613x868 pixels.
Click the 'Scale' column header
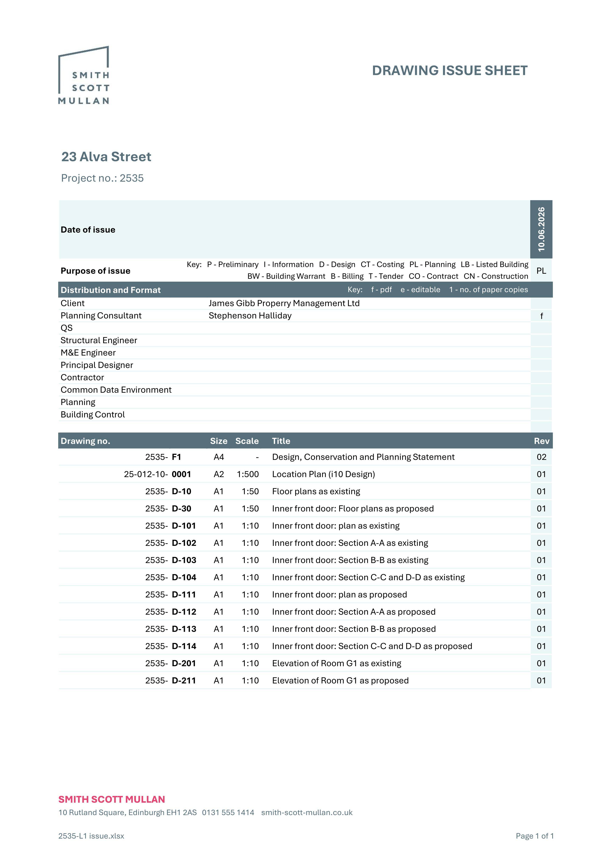click(247, 441)
